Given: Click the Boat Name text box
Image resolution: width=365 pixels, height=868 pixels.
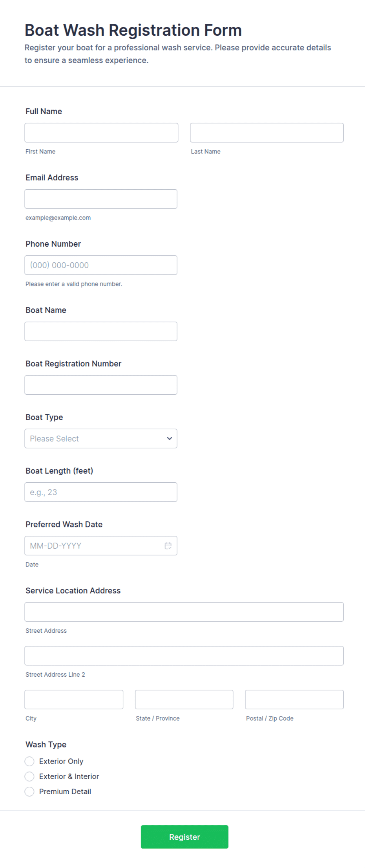Looking at the screenshot, I should (x=101, y=331).
